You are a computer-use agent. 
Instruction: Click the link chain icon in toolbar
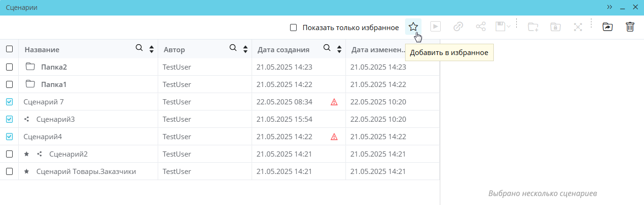click(458, 27)
